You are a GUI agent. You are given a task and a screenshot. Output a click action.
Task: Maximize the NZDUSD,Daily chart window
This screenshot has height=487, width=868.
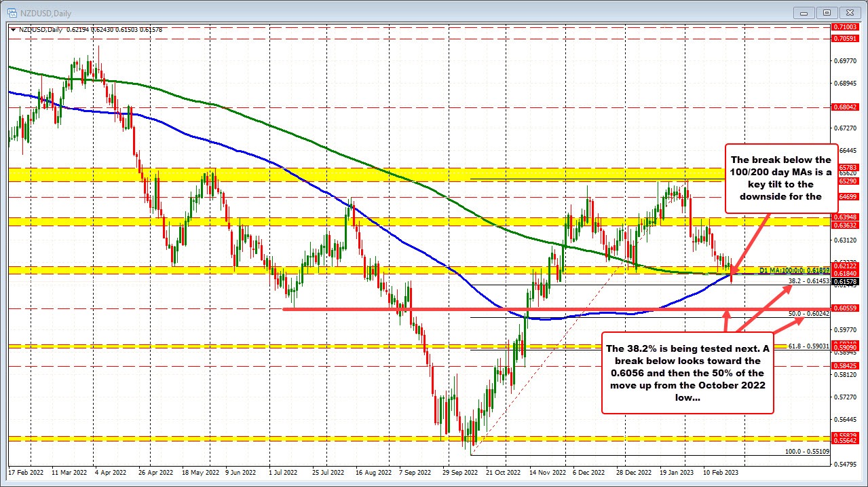click(x=827, y=12)
